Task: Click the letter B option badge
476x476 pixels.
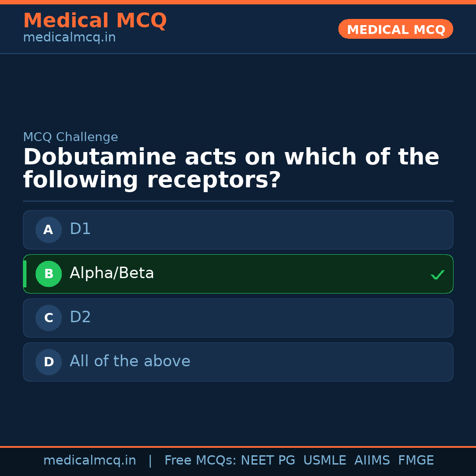Action: tap(48, 274)
